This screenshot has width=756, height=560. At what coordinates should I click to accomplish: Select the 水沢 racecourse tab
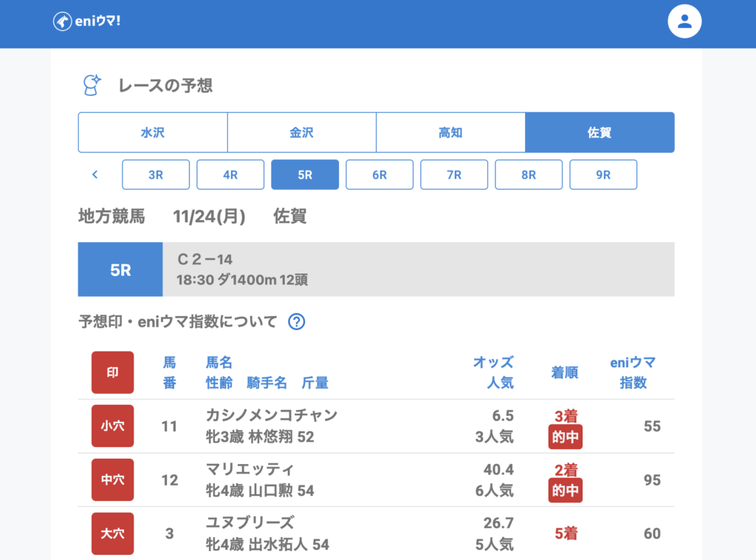click(153, 132)
